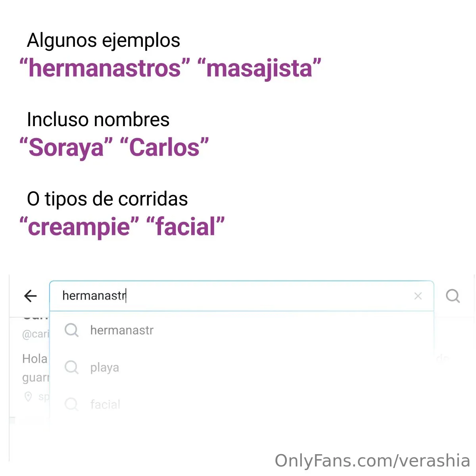Pick the faded facial suggestion in dropdown
This screenshot has height=476, width=476.
105,404
